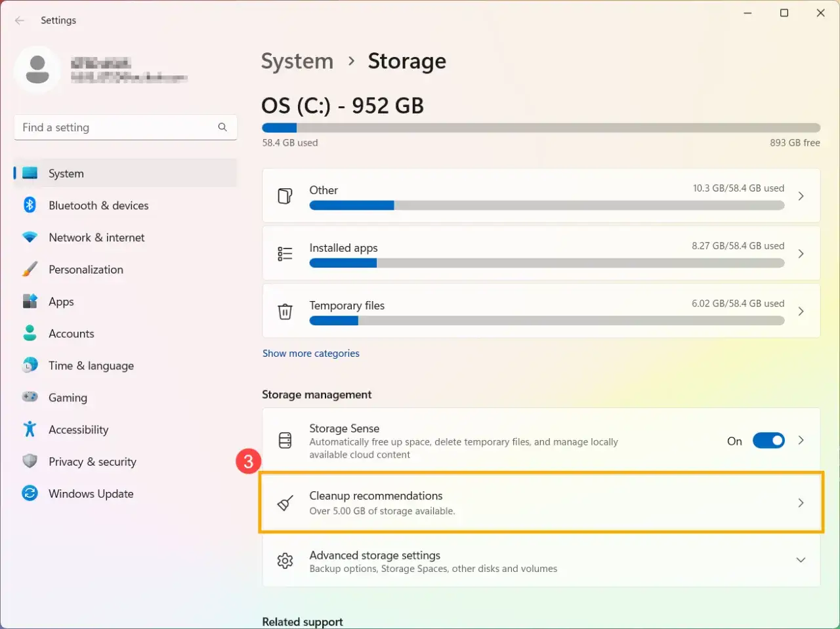Click the Advanced storage settings title
This screenshot has width=840, height=629.
click(x=375, y=556)
